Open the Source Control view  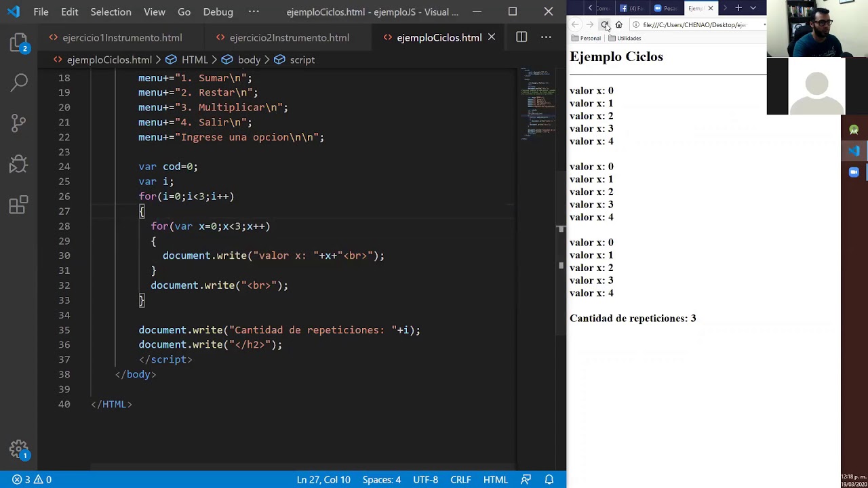(19, 123)
